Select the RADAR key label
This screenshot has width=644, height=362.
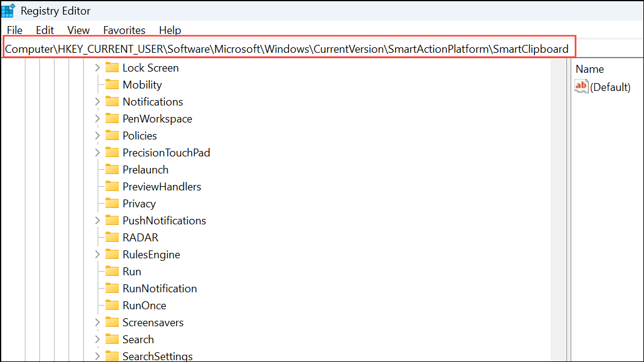141,238
